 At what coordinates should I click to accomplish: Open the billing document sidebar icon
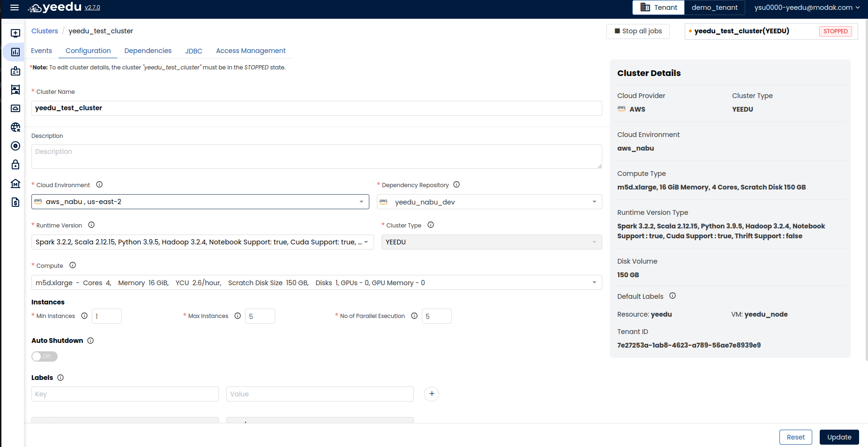pos(15,202)
